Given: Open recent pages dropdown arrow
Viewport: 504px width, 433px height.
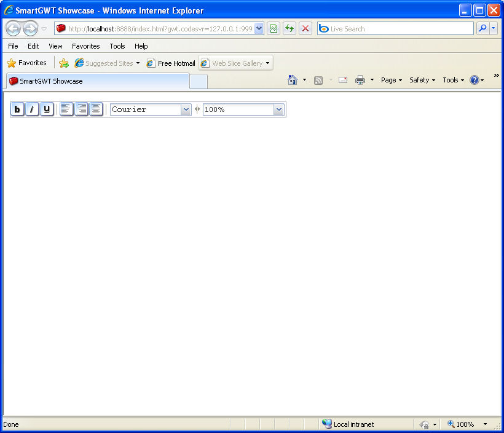Looking at the screenshot, I should [44, 29].
